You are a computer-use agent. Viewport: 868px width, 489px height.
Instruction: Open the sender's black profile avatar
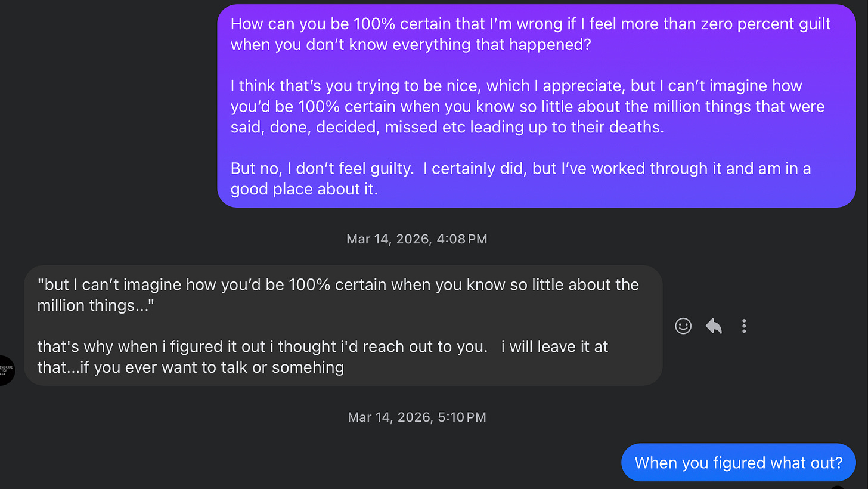pos(5,370)
